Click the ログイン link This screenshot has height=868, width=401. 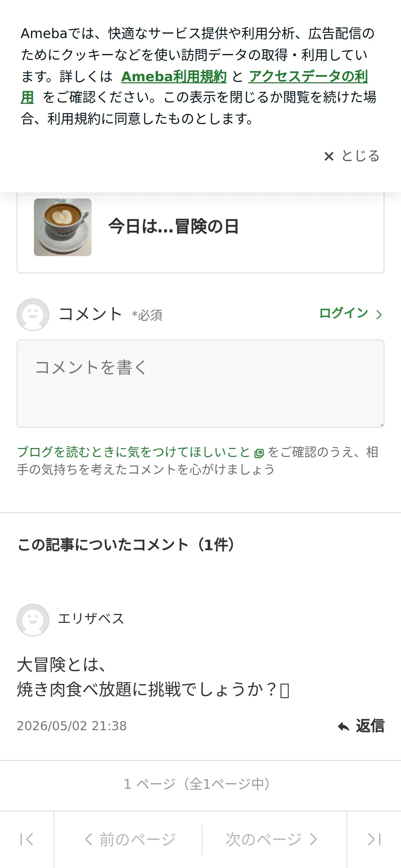click(x=343, y=313)
